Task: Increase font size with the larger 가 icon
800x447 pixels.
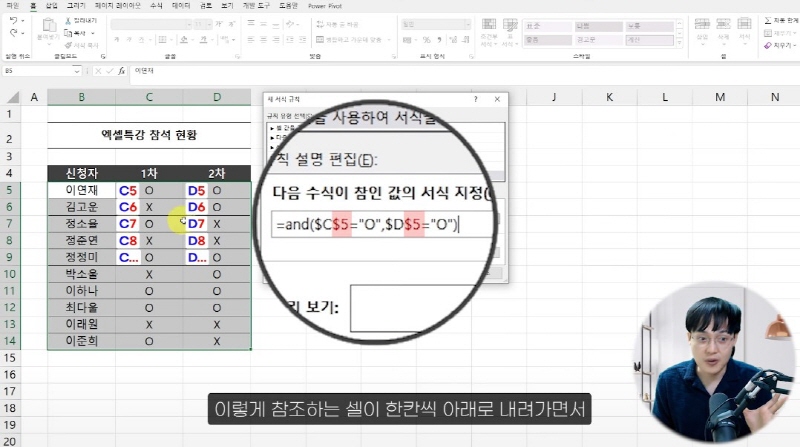Action: pos(219,24)
